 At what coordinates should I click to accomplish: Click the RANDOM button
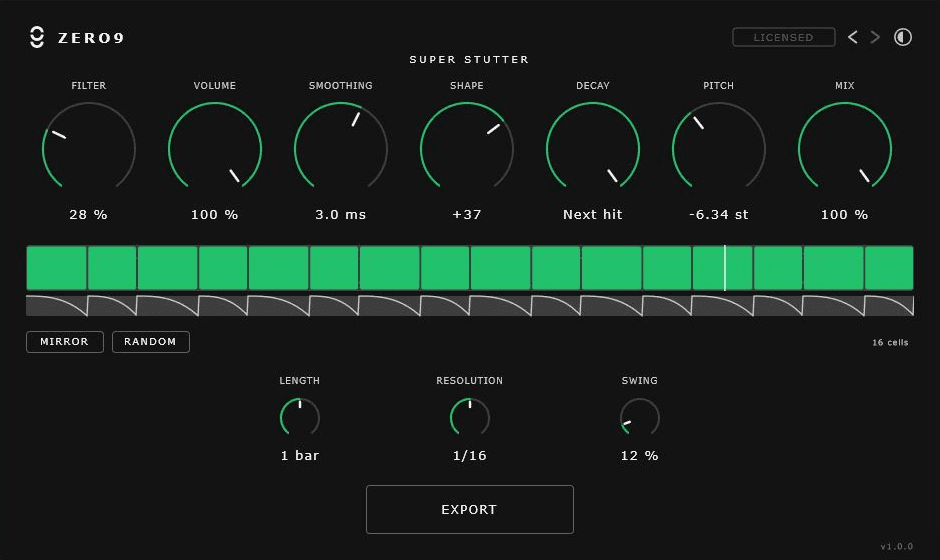150,342
